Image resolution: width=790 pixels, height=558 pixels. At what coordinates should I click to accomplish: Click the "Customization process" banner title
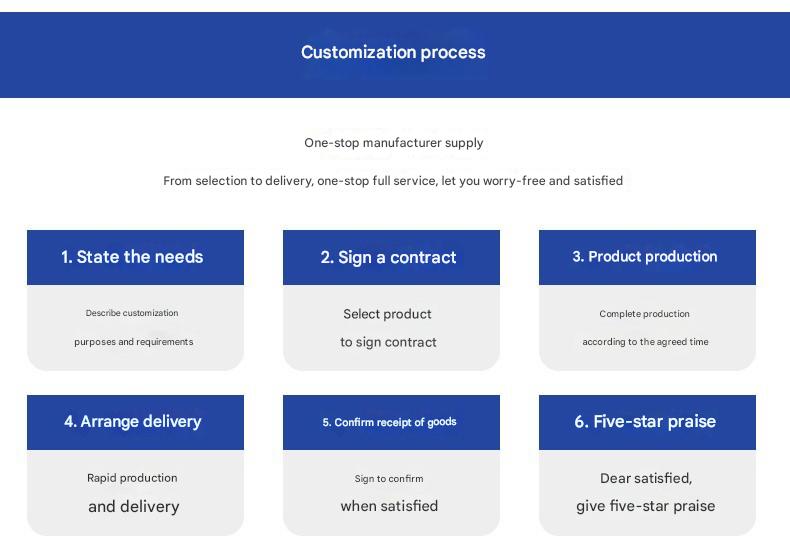[x=393, y=52]
